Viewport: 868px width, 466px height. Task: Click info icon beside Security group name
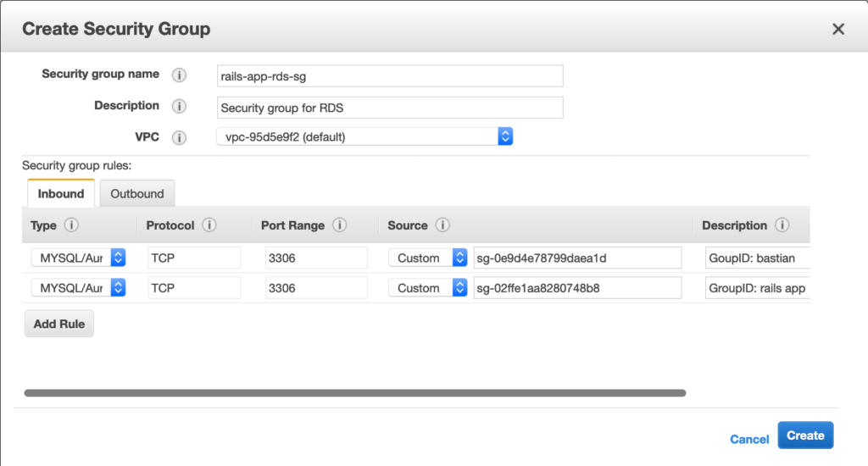[179, 75]
